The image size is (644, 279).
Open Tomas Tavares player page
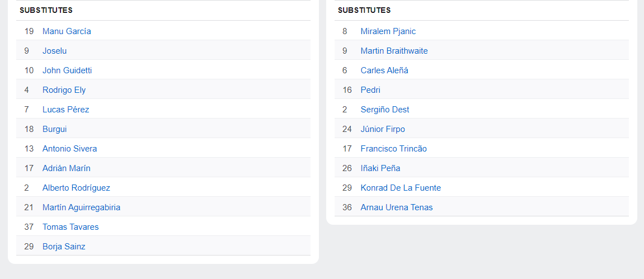(70, 227)
